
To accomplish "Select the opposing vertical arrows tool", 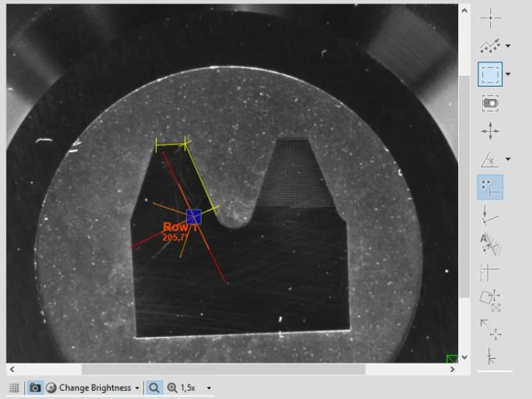I will 490,356.
